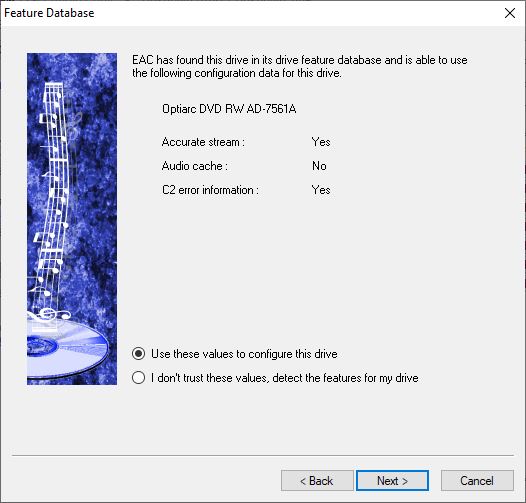Screen dimensions: 526x503
Task: Click the No value beside Audio cache
Action: pos(319,166)
